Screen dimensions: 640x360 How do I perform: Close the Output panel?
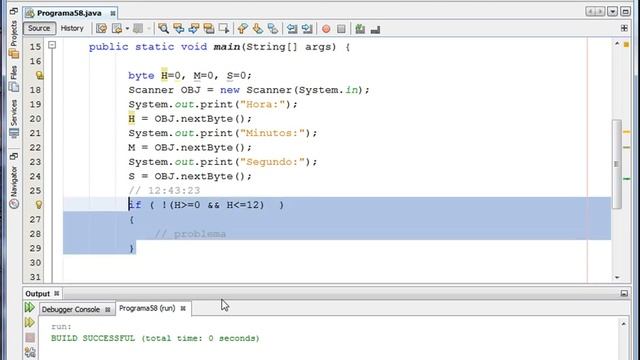57,293
